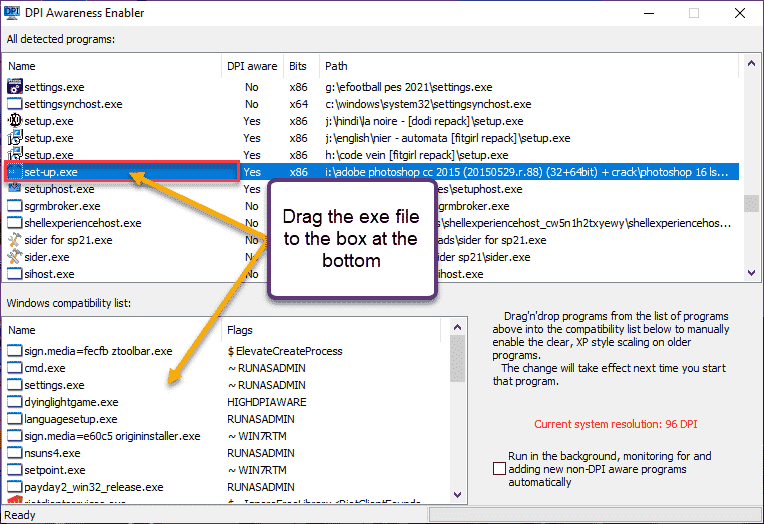Viewport: 764px width, 524px height.
Task: Click the Adobe Photoshop CC 2015 path
Action: pyautogui.click(x=527, y=172)
